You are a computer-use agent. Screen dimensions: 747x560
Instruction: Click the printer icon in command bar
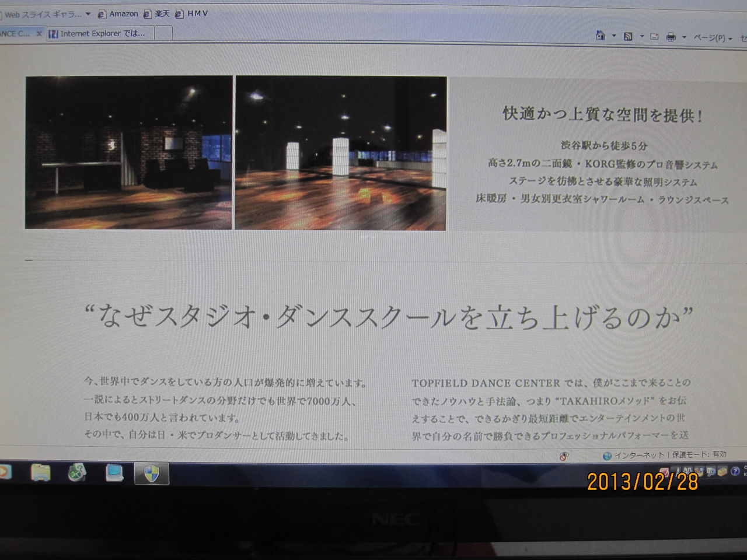pos(671,37)
